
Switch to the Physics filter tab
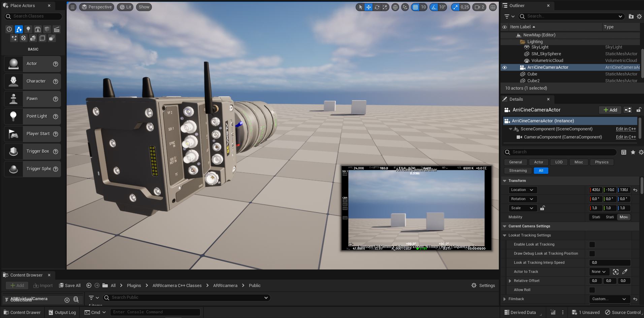[x=602, y=162]
